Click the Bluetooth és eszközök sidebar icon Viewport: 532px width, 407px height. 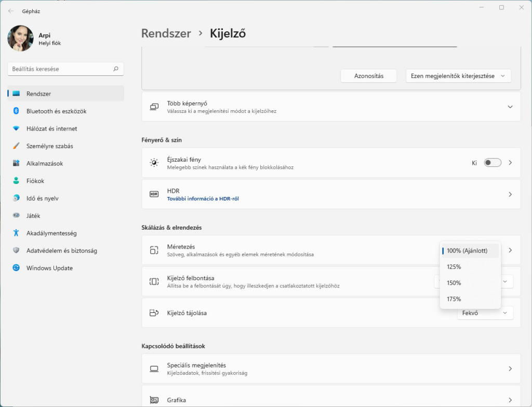tap(16, 111)
